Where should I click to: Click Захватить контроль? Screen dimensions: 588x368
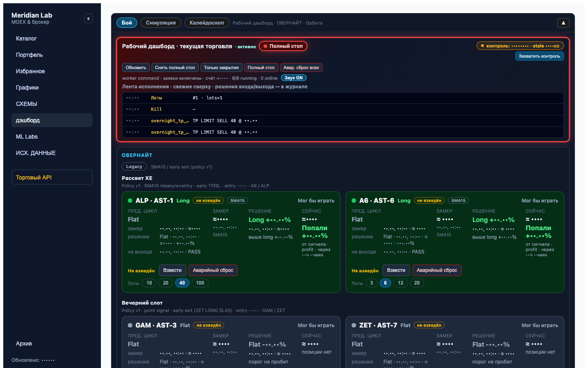click(x=539, y=56)
